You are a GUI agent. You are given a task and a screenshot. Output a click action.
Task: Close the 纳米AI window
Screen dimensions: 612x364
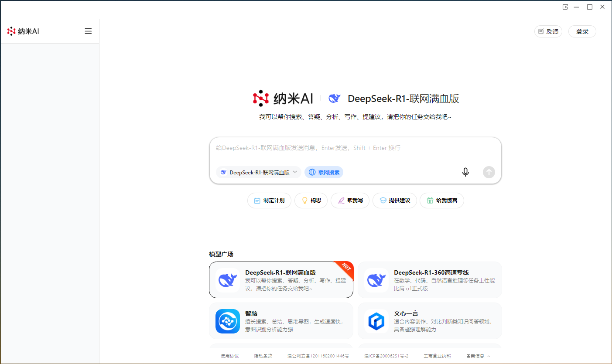pos(602,7)
